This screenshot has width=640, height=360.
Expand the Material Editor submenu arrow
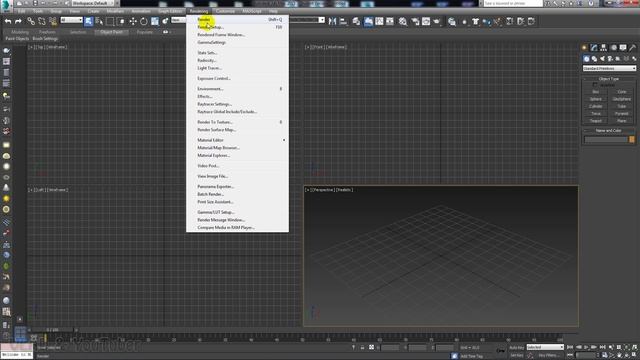(284, 140)
